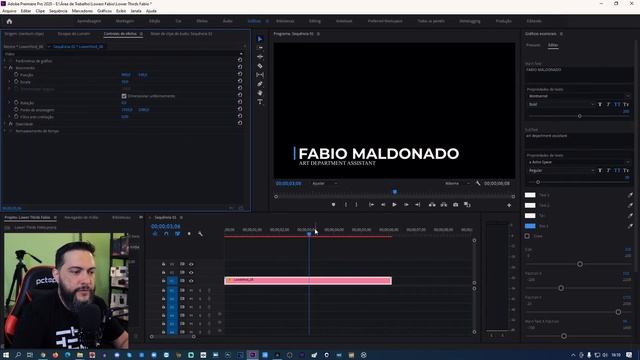The image size is (640, 360).
Task: Enable the checkbox below the color swatches
Action: 527,236
